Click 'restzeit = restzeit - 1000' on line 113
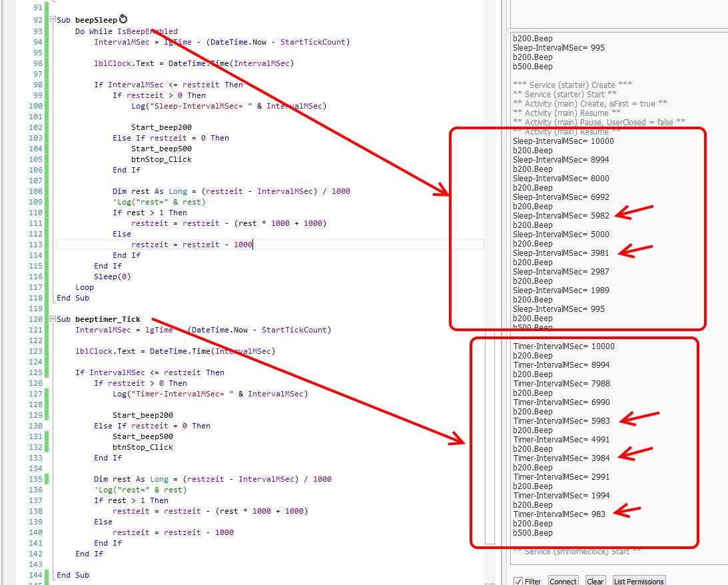This screenshot has height=585, width=728. 191,245
